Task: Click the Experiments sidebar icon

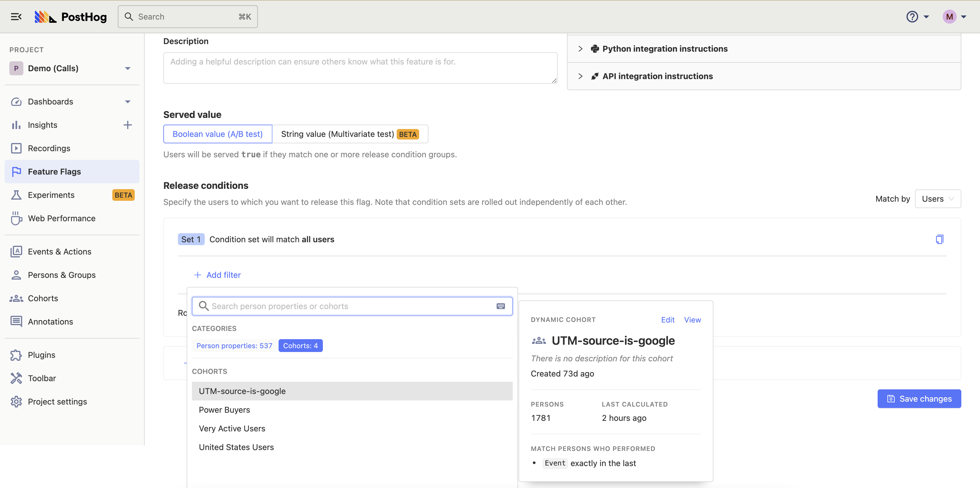Action: (16, 195)
